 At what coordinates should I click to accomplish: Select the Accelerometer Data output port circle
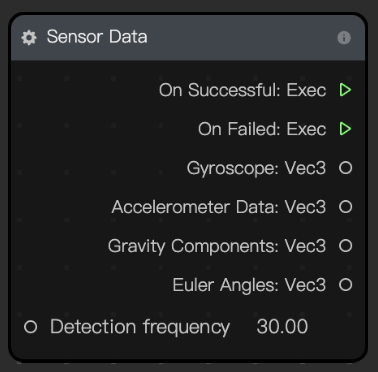point(346,207)
